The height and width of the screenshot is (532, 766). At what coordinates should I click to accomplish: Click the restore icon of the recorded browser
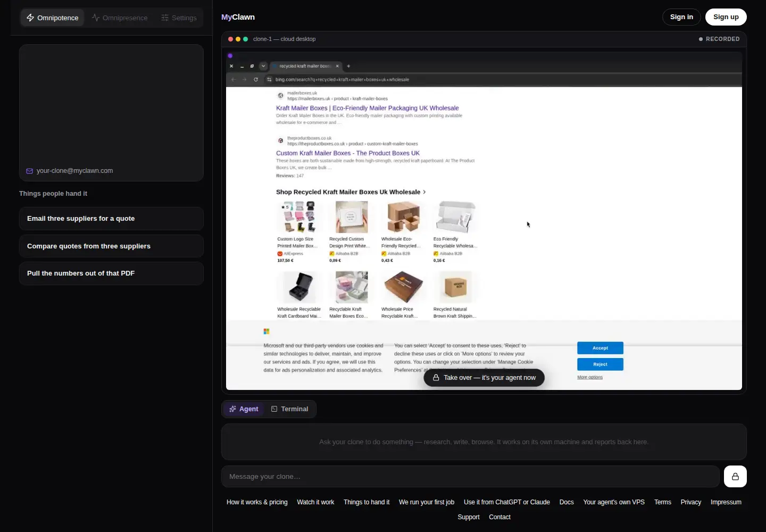pyautogui.click(x=252, y=66)
